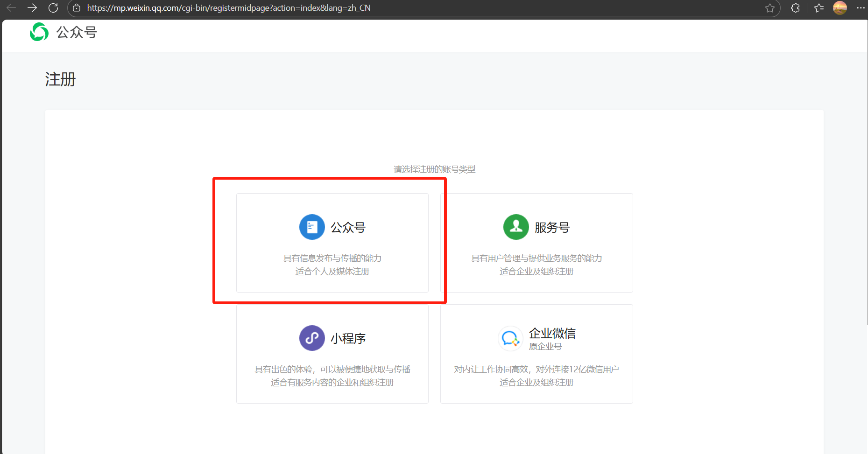Click 适合企业及组织注册 under 企业微信
868x454 pixels.
click(536, 383)
